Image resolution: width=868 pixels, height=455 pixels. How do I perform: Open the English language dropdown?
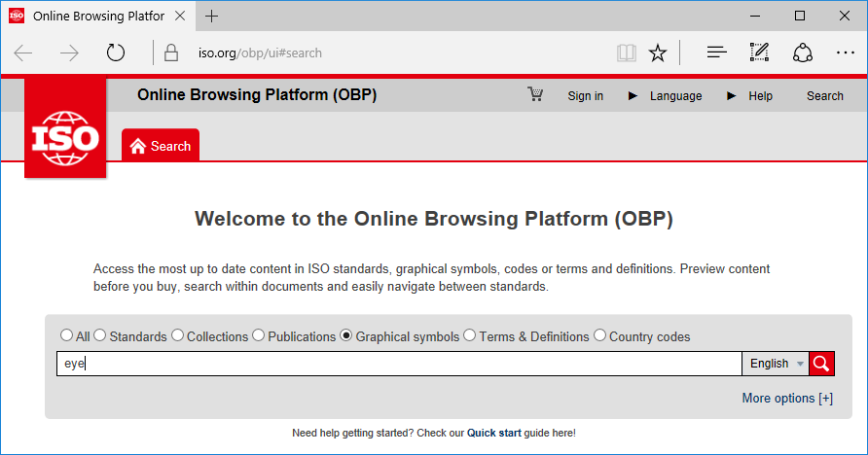pyautogui.click(x=776, y=364)
